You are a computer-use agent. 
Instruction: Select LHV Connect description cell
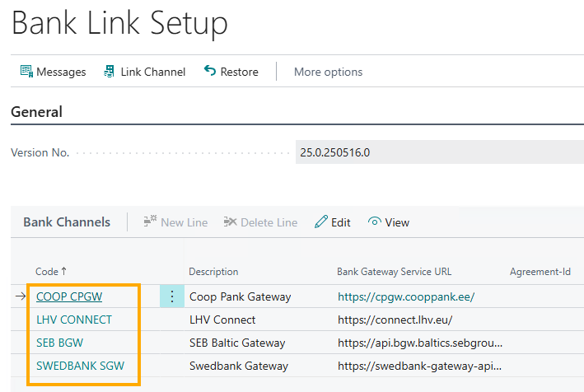click(222, 320)
